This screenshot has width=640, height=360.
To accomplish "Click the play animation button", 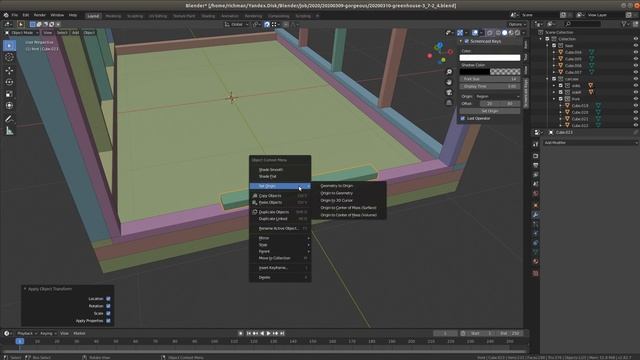I will [269, 333].
